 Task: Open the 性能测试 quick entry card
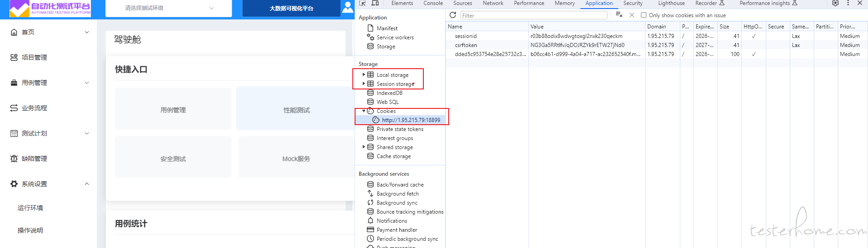296,110
